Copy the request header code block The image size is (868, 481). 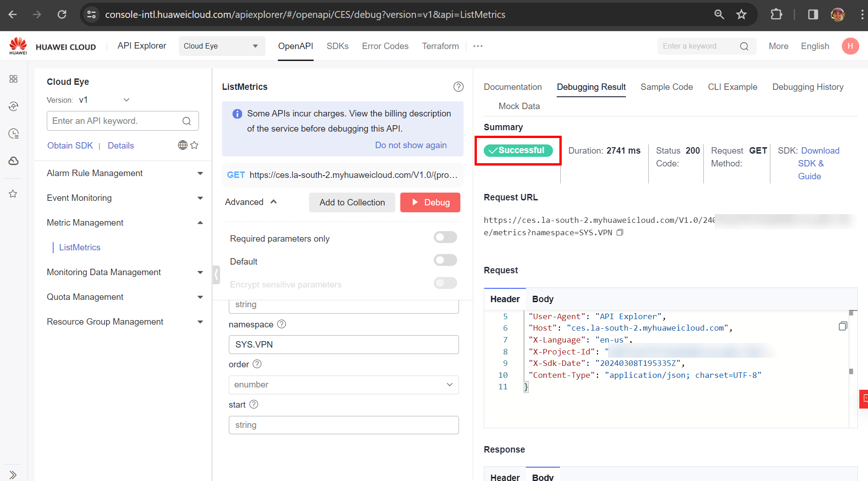click(842, 326)
